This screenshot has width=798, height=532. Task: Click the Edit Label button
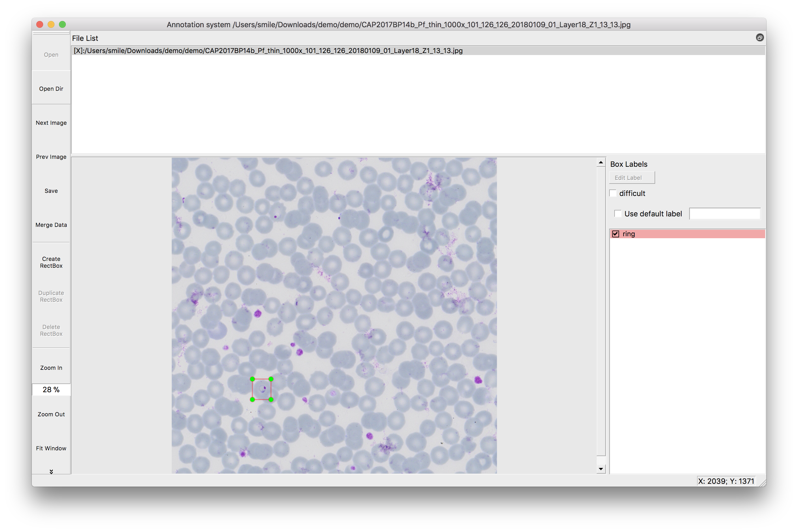click(x=632, y=178)
